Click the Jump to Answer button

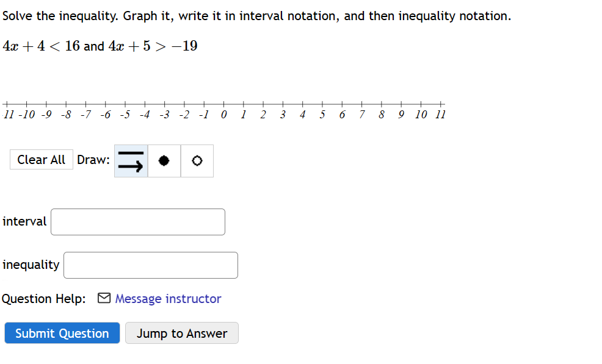[181, 333]
